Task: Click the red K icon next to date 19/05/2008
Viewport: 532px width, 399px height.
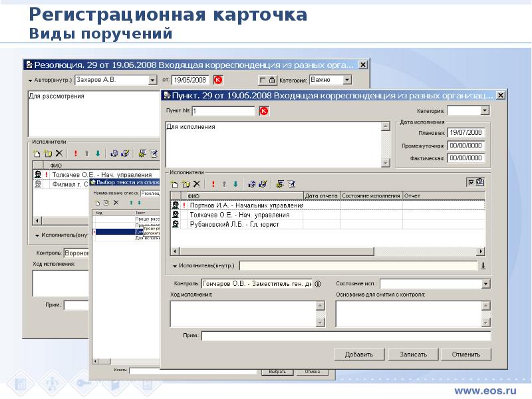Action: click(x=218, y=80)
